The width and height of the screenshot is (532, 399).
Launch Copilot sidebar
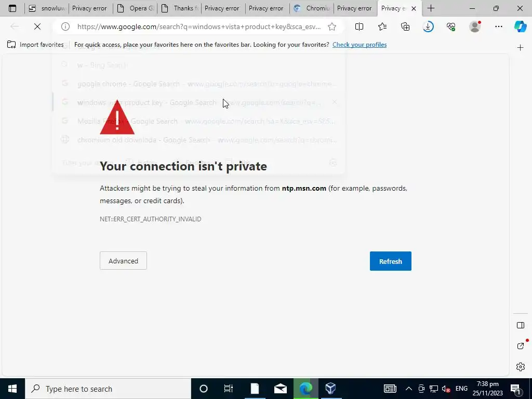520,26
